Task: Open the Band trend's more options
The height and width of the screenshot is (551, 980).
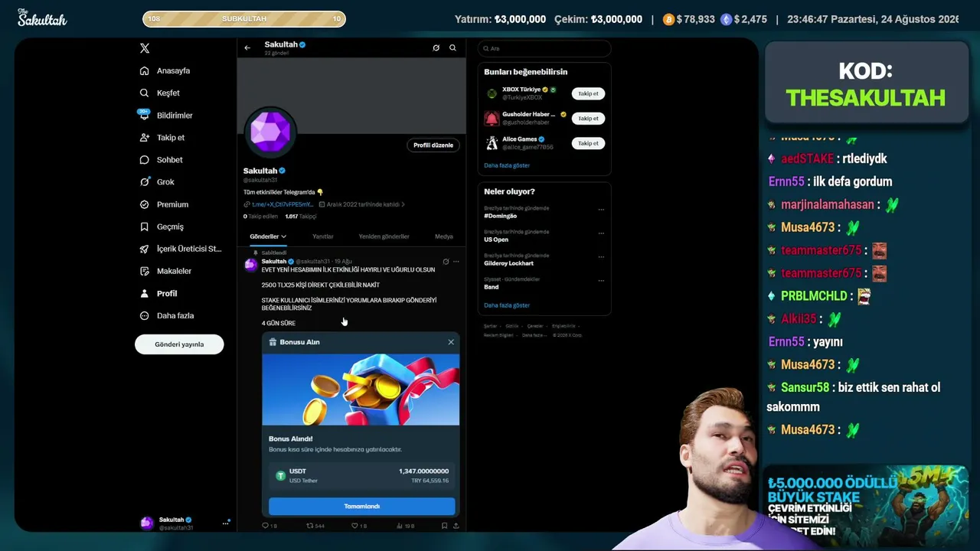Action: pos(601,280)
